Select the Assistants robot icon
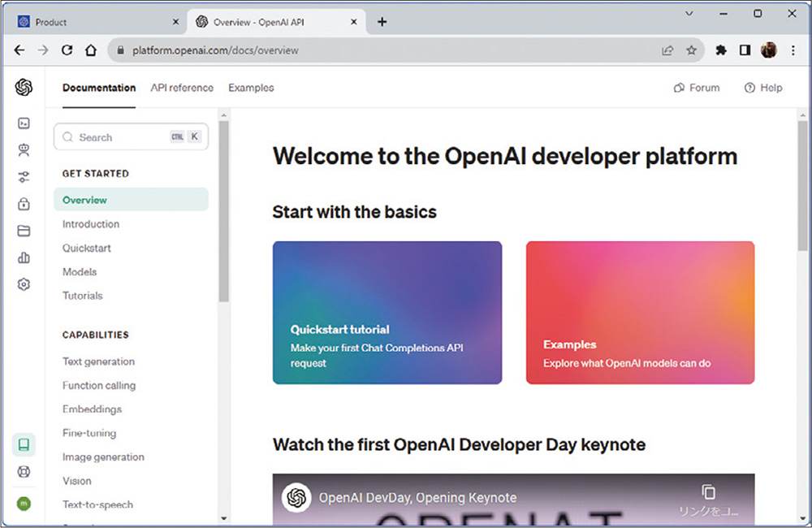812x528 pixels. coord(24,149)
